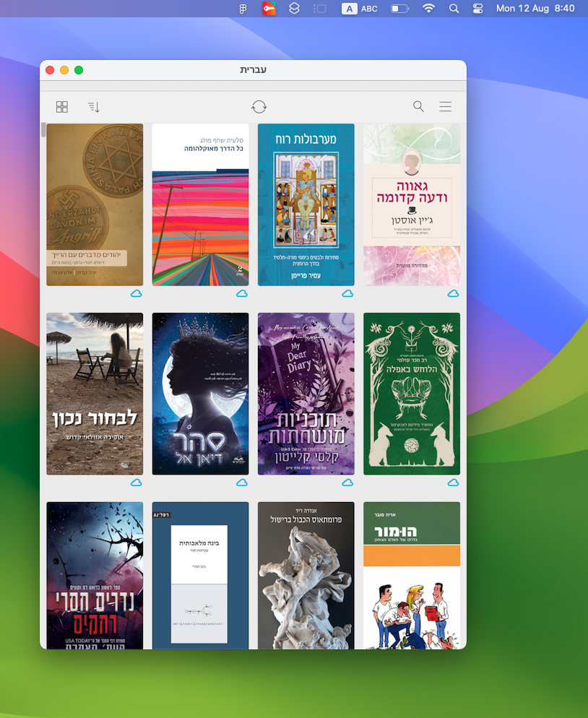Open the red key menu bar app
Image resolution: width=588 pixels, height=718 pixels.
(x=269, y=8)
